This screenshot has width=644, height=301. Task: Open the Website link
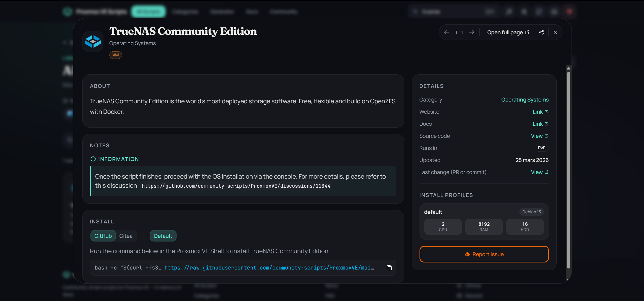[x=541, y=112]
